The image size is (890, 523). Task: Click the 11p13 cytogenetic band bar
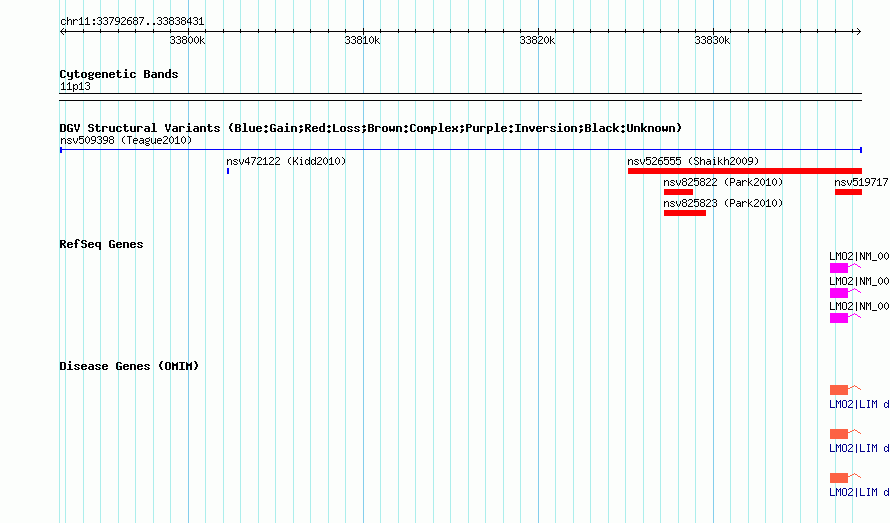click(461, 97)
